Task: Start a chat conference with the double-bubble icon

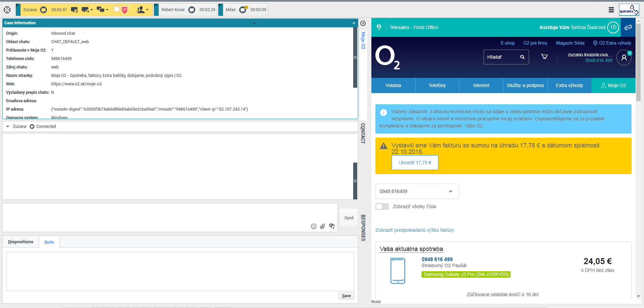Action: click(x=100, y=9)
